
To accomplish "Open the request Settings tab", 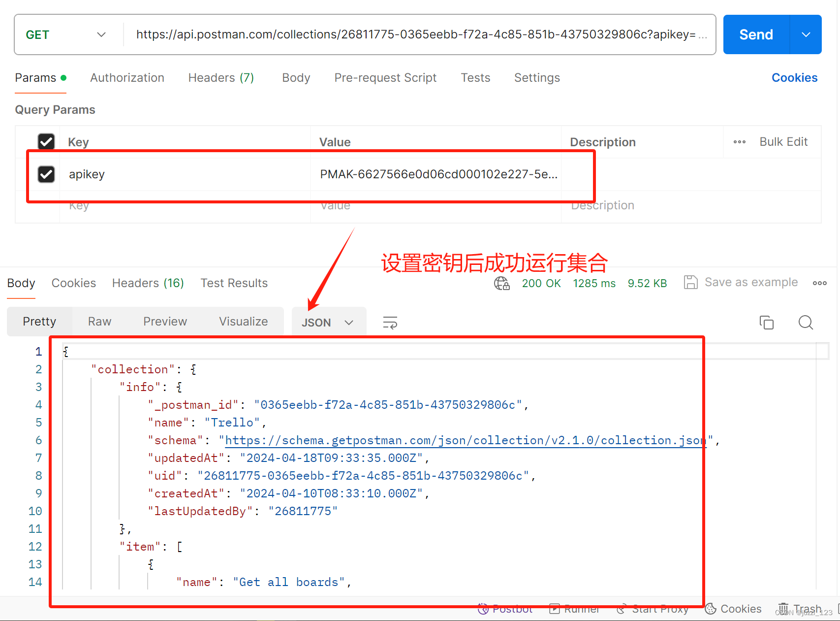I will [x=537, y=78].
